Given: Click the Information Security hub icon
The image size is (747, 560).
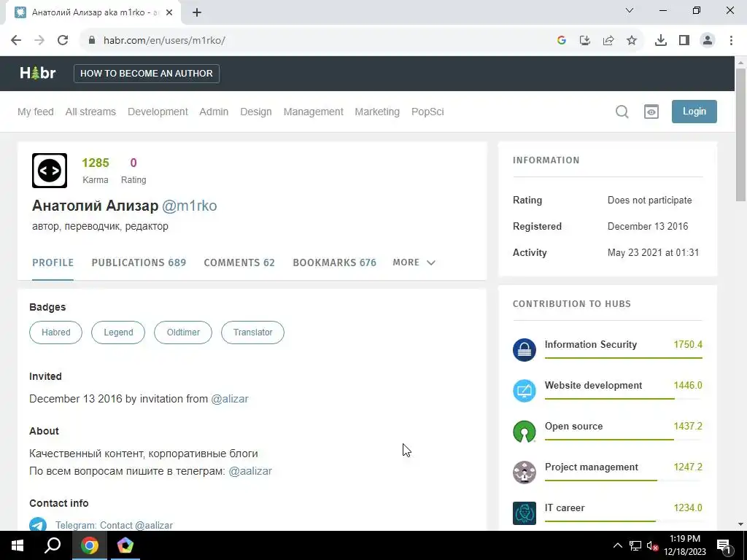Looking at the screenshot, I should click(524, 350).
